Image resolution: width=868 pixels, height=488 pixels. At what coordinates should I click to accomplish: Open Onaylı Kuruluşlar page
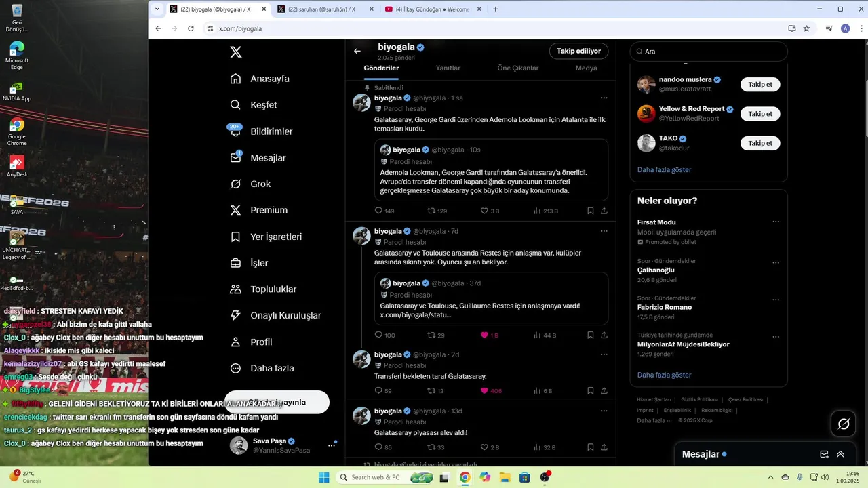click(275, 315)
